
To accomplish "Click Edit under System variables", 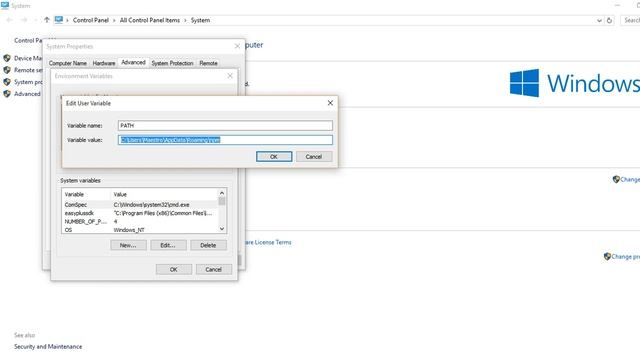I will point(168,245).
